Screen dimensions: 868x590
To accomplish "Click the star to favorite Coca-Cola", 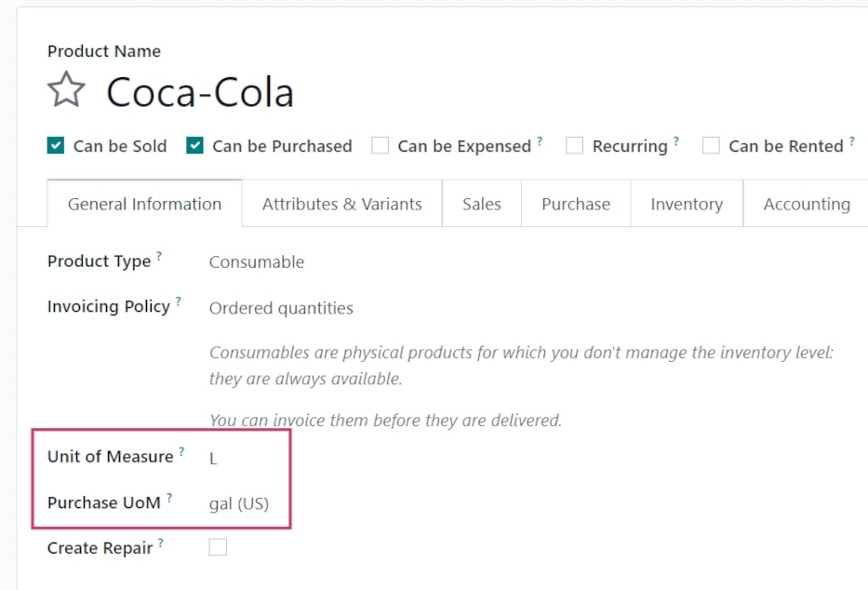I will point(66,89).
